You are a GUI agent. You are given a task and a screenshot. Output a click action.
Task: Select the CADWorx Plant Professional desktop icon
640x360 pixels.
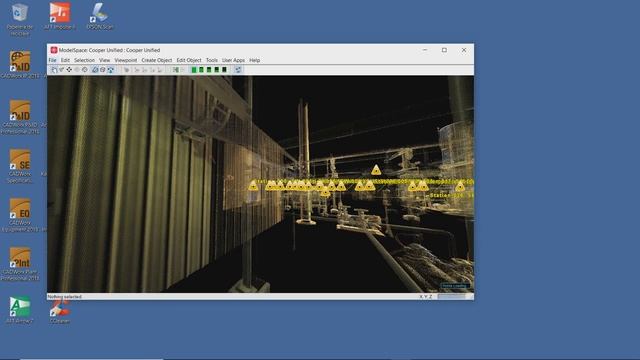20,264
